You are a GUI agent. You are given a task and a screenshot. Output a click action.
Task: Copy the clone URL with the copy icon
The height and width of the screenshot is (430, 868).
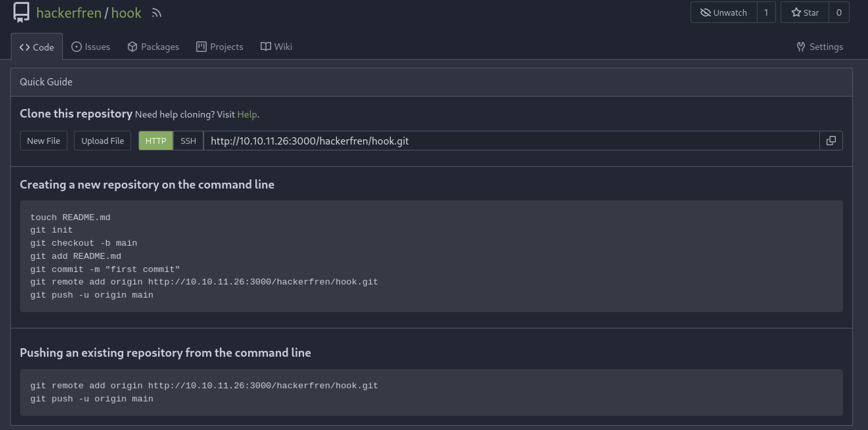831,141
